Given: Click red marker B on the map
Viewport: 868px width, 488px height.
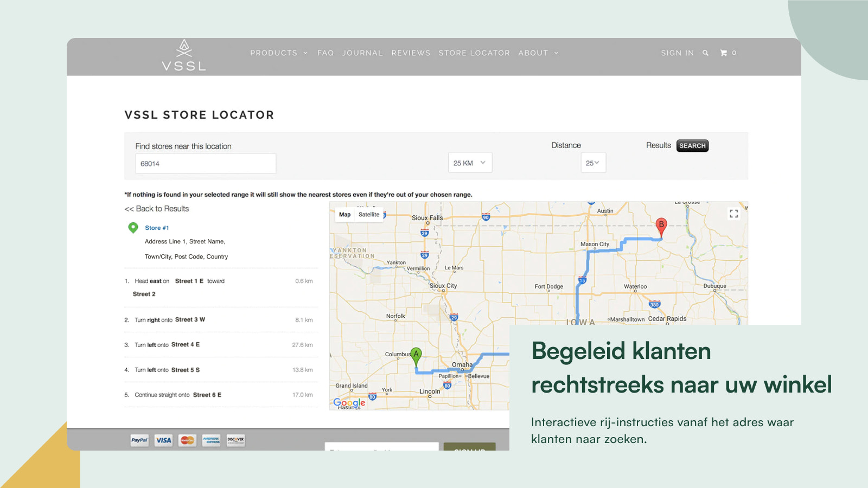Looking at the screenshot, I should tap(661, 227).
